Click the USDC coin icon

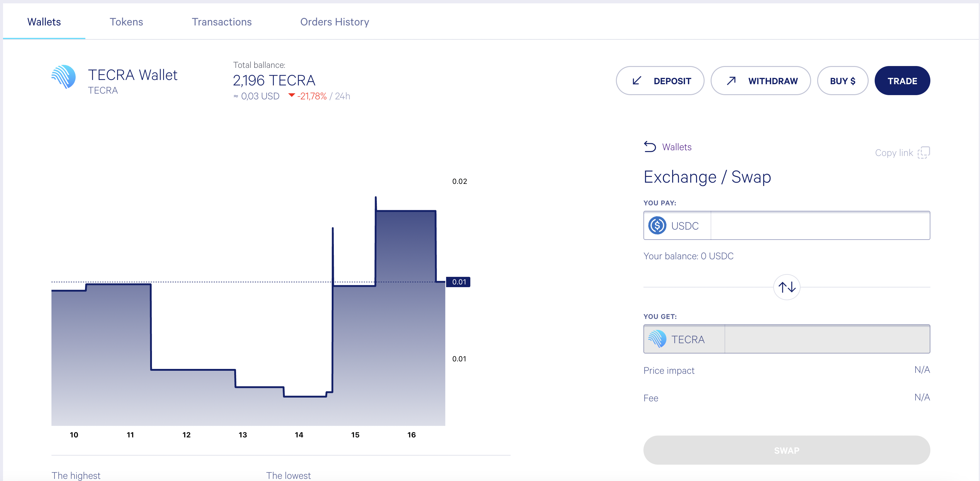657,225
